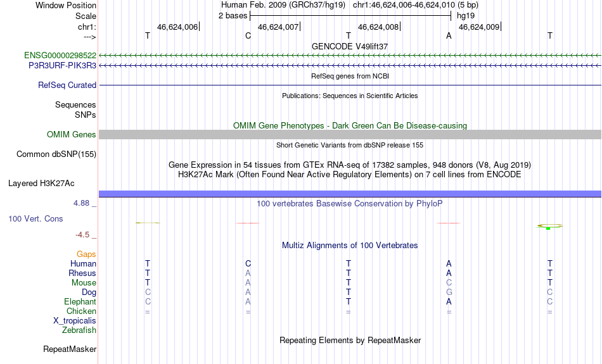Click the 2 bases scale bar
The height and width of the screenshot is (364, 602).
coord(350,16)
